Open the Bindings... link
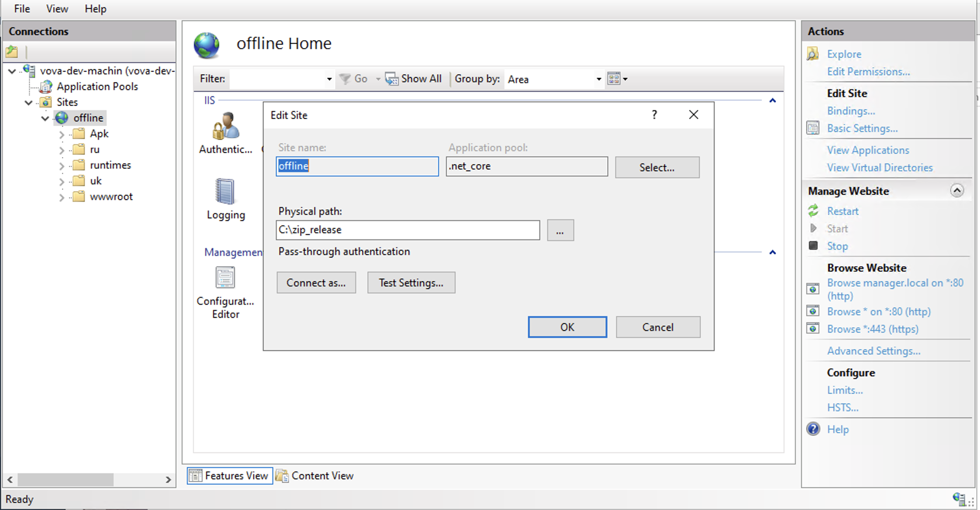 point(850,111)
